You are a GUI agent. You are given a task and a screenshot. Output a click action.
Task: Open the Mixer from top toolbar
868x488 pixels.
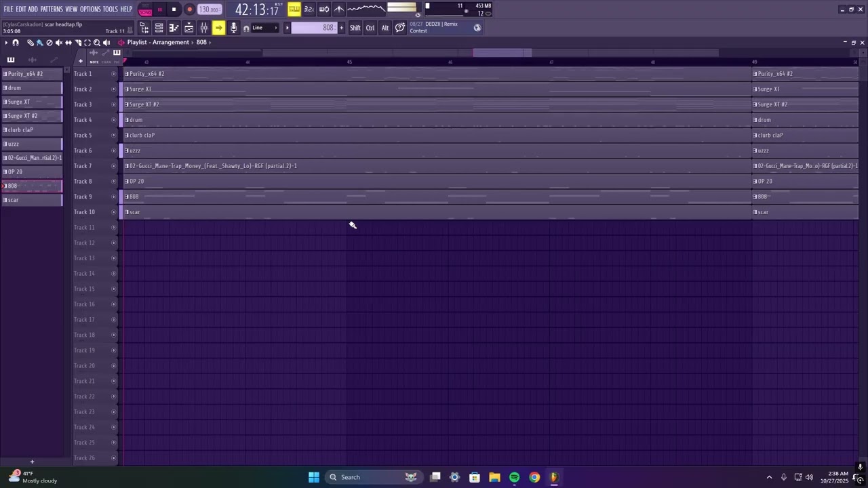point(203,28)
